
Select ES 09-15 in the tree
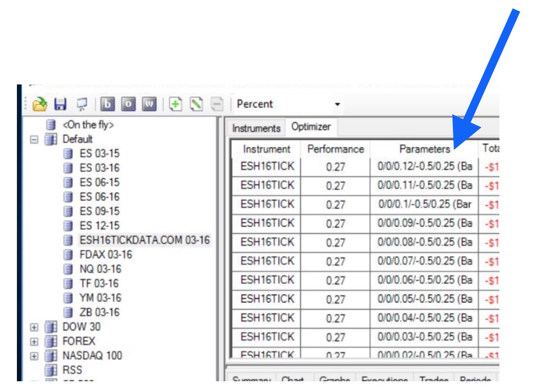coord(99,211)
